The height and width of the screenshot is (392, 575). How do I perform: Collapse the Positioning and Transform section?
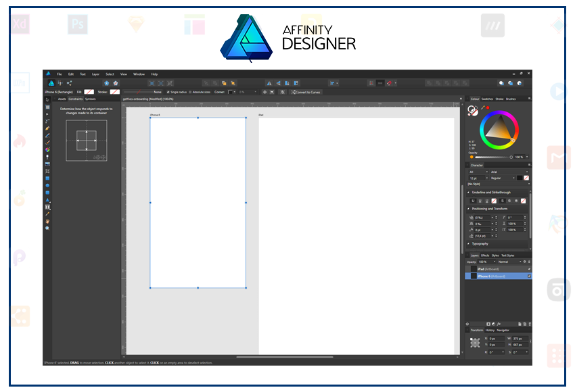tap(468, 209)
